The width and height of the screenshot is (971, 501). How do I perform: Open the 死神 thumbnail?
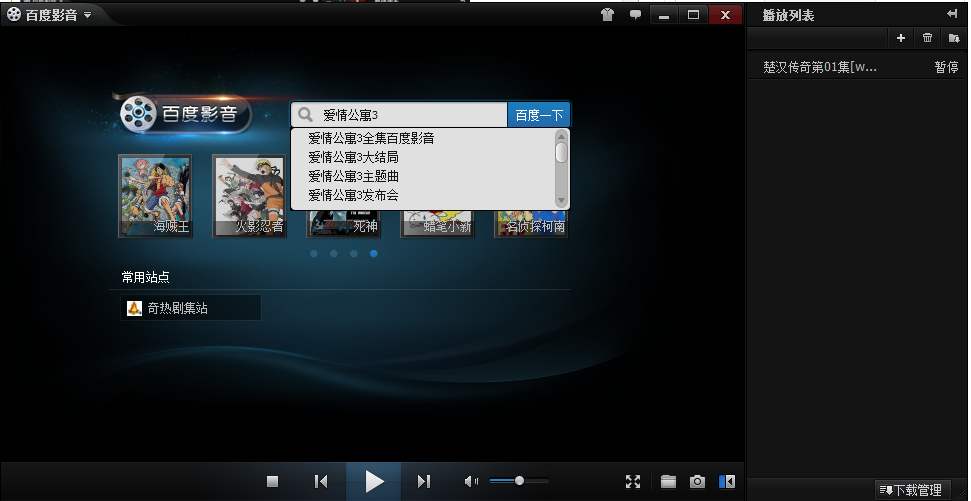coord(344,224)
